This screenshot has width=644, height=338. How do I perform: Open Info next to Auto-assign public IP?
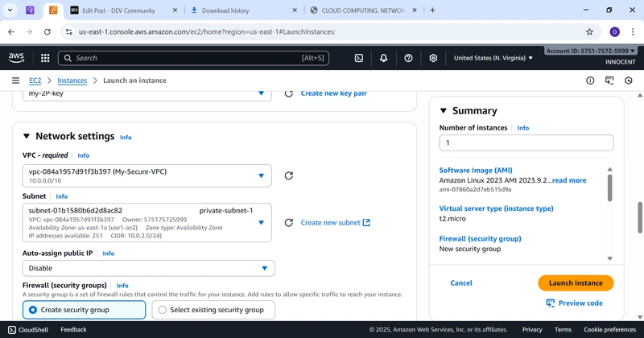109,253
